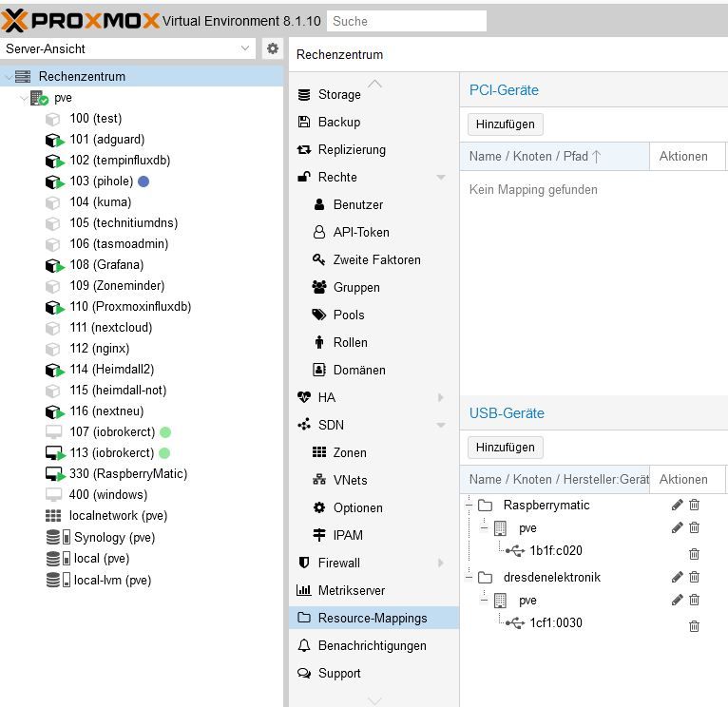Viewport: 728px width, 707px height.
Task: Open the API-Token menu entry
Action: 374,232
